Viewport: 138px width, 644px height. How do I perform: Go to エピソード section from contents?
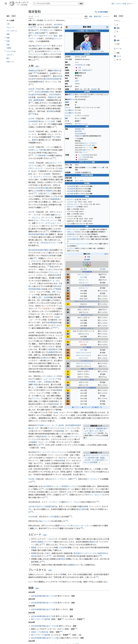(10, 27)
